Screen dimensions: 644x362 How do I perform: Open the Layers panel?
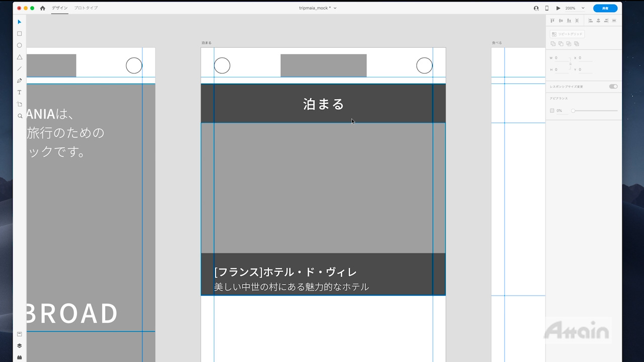point(20,345)
